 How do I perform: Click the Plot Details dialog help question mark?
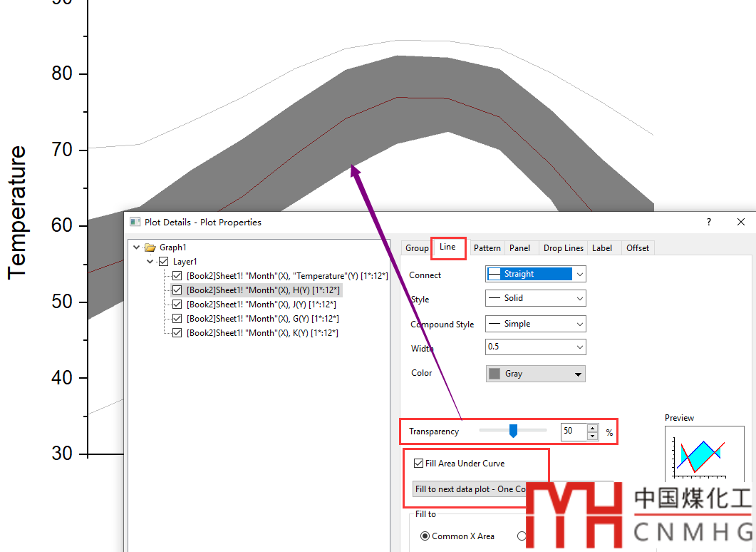tap(708, 222)
